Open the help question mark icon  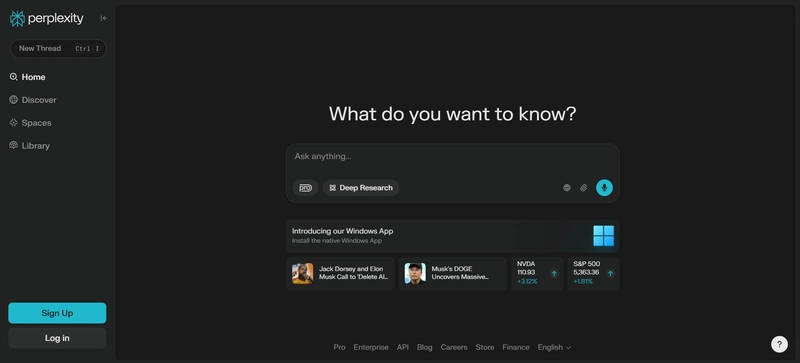779,344
